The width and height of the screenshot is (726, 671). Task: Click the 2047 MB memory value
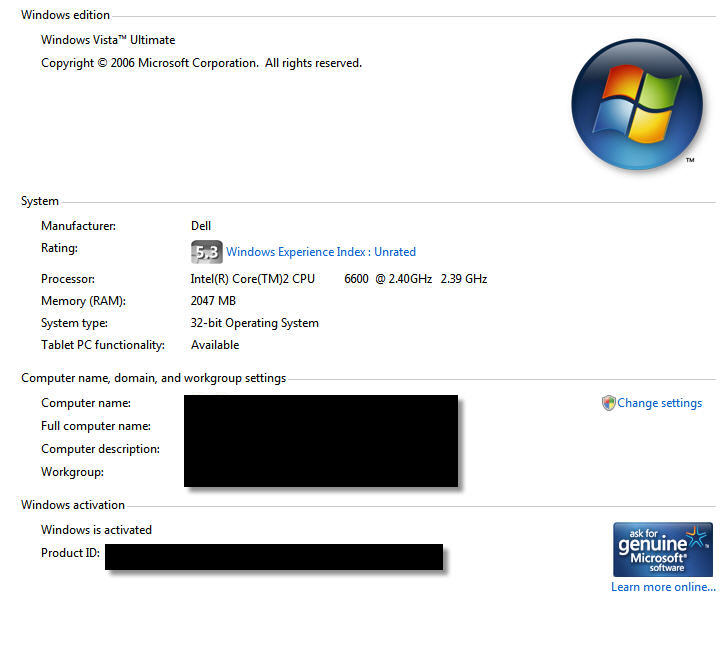213,301
